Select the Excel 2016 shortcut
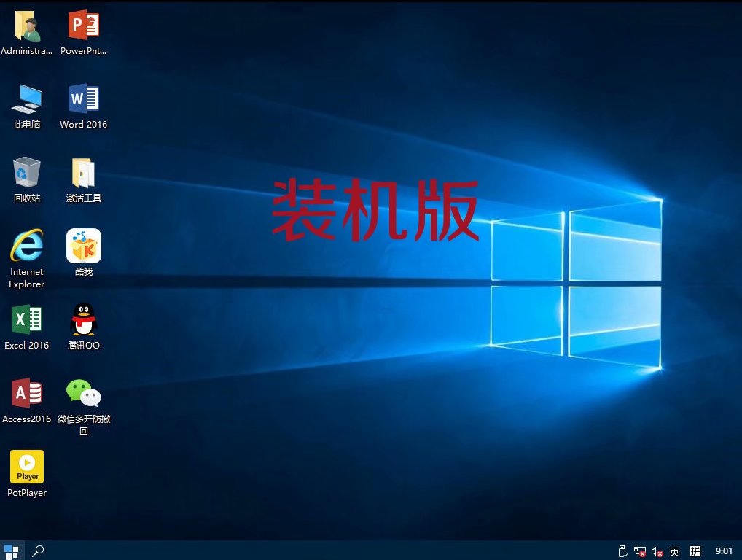Viewport: 742px width, 560px height. (27, 319)
